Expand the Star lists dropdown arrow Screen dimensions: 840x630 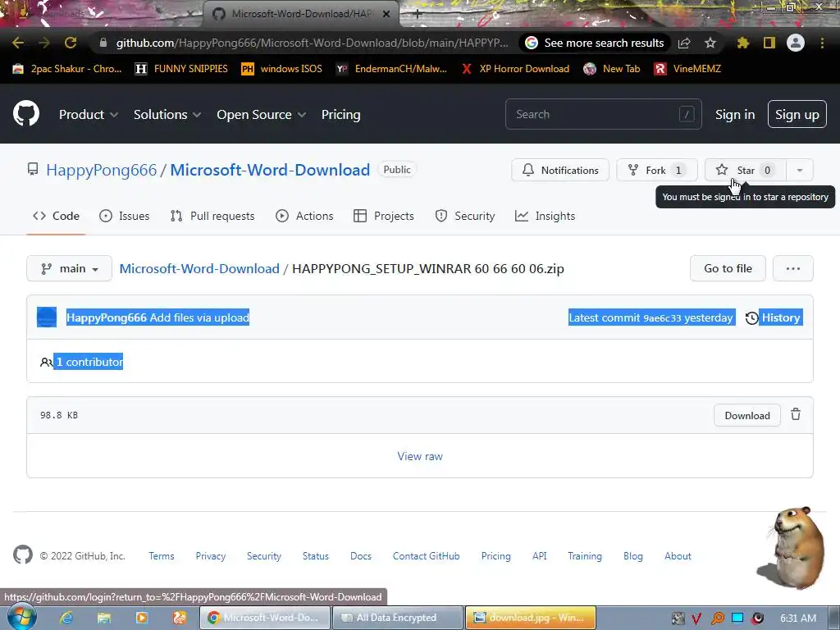point(799,170)
